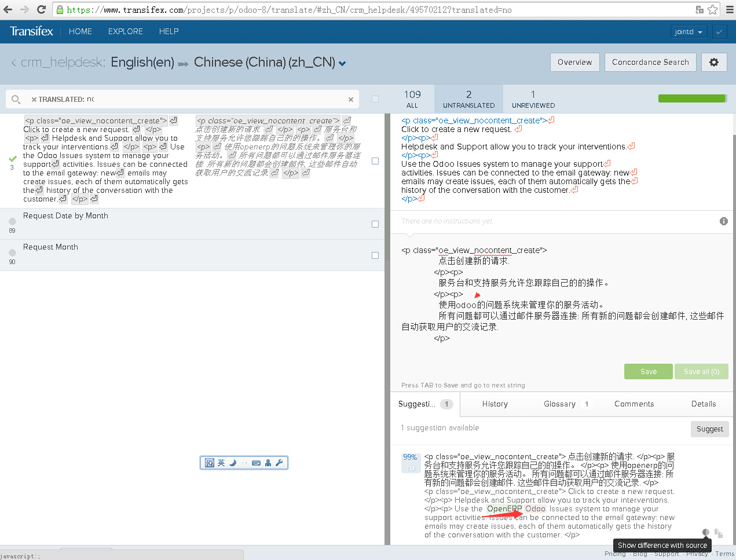
Task: Check the box for Request Month string
Action: 375,255
